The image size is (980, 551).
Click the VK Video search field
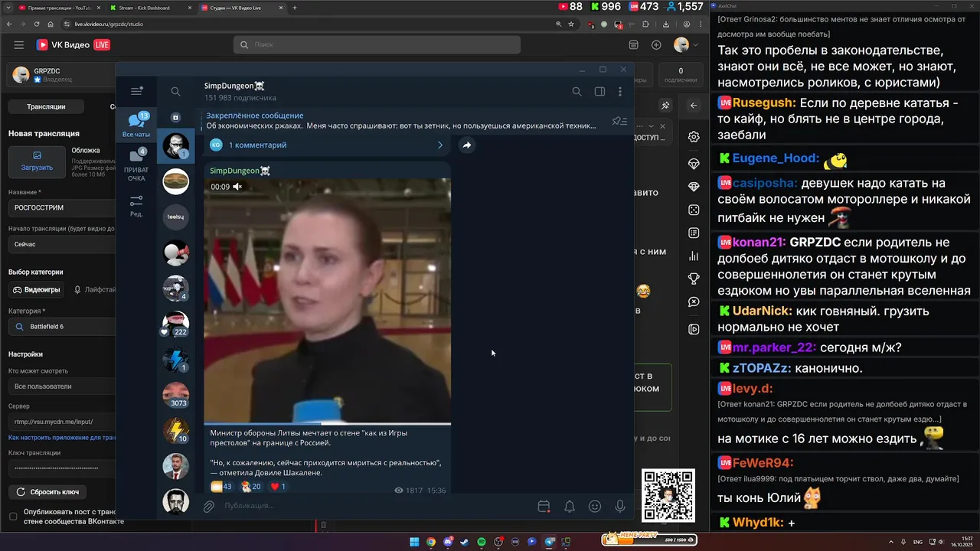(x=377, y=44)
